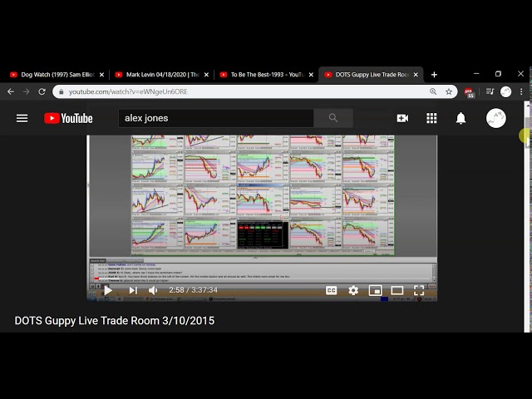Open the account avatar menu
Image resolution: width=532 pixels, height=399 pixels.
click(496, 118)
